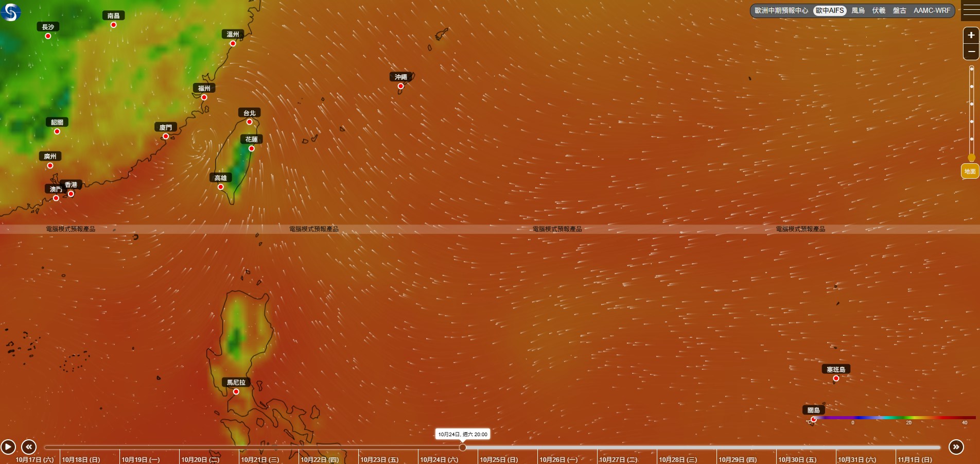Click the 花蓮 city marker dot

[252, 148]
